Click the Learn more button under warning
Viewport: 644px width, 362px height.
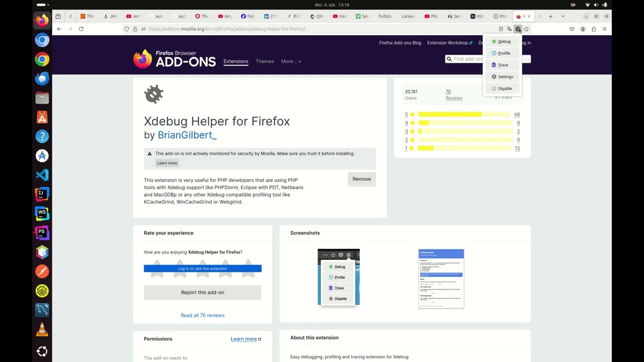(167, 163)
